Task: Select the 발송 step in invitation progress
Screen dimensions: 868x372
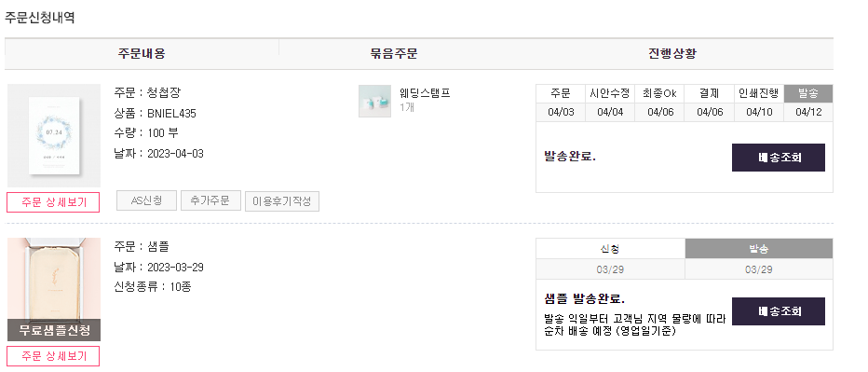Action: [x=808, y=93]
